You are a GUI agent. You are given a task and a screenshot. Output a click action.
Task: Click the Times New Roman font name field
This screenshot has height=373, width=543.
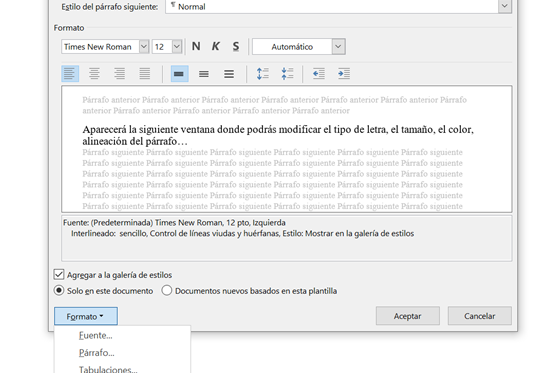point(100,46)
